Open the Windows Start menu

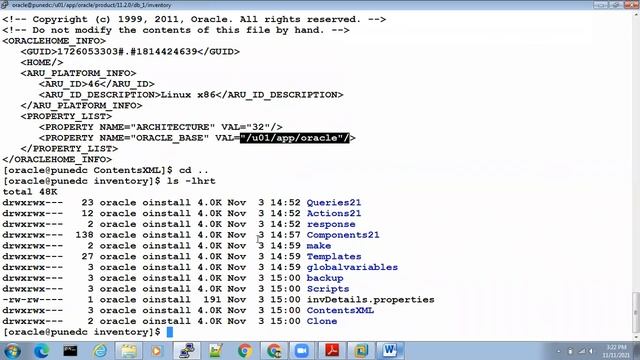12,351
